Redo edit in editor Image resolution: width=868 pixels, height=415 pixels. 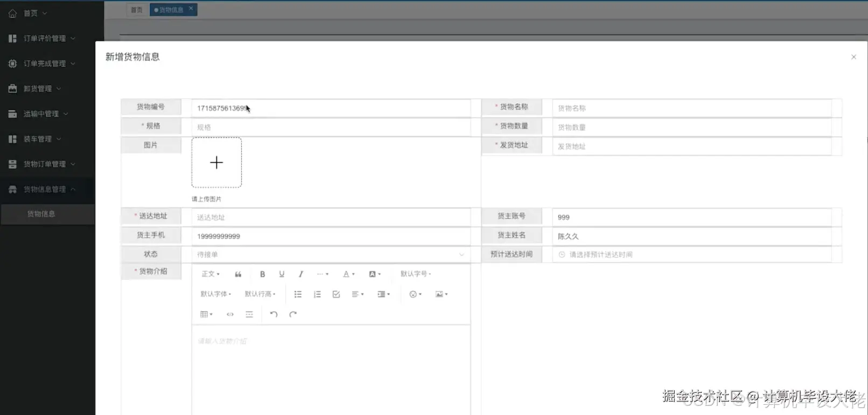[293, 314]
